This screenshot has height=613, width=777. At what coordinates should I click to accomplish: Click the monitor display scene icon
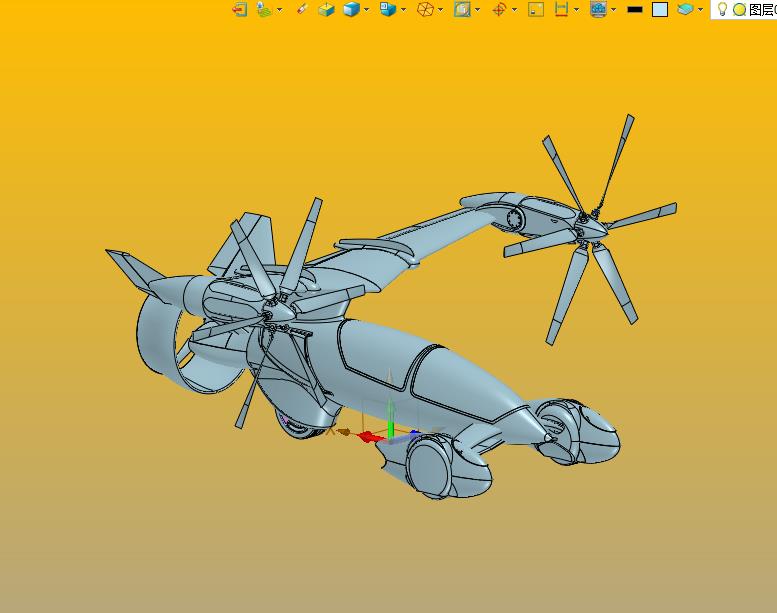[x=599, y=9]
